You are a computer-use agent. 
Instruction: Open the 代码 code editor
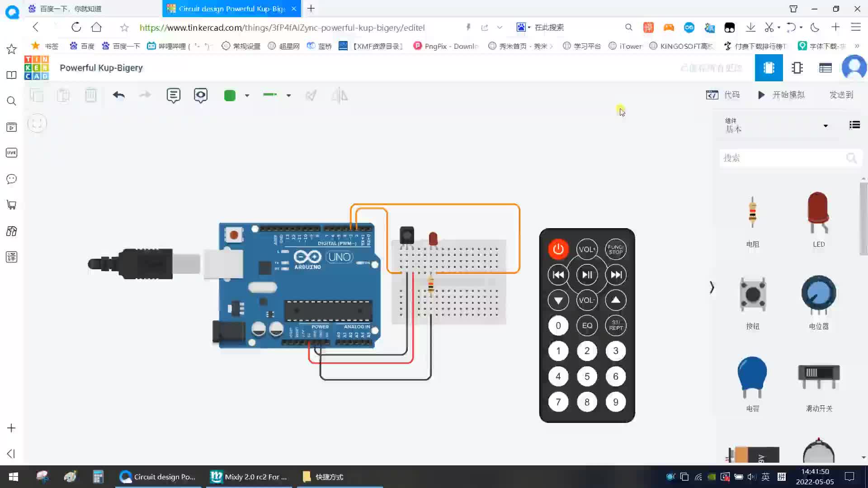pyautogui.click(x=723, y=95)
